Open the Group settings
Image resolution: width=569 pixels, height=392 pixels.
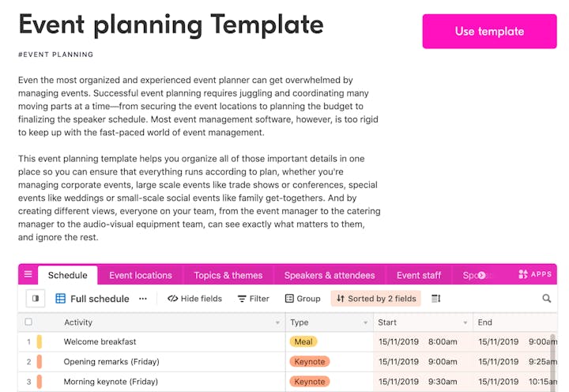[303, 299]
